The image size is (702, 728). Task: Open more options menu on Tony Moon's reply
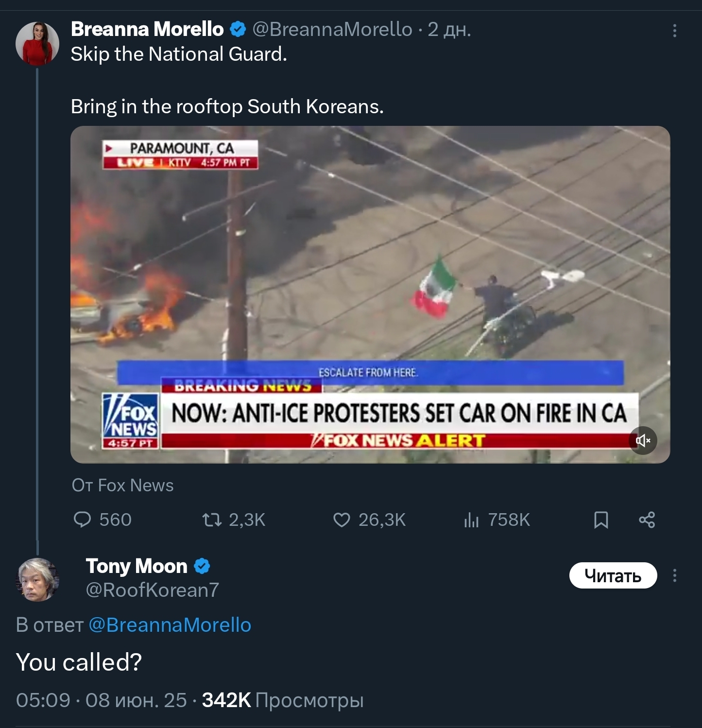pyautogui.click(x=674, y=576)
